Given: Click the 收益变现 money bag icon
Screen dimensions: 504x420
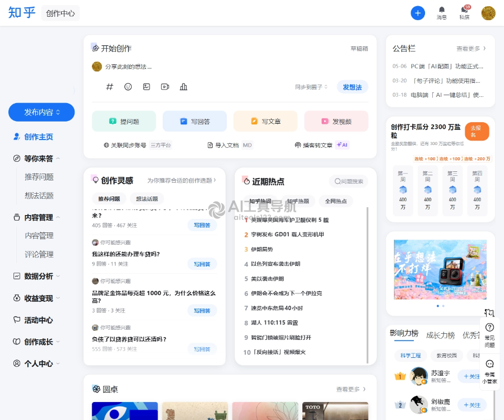Looking at the screenshot, I should coord(17,298).
